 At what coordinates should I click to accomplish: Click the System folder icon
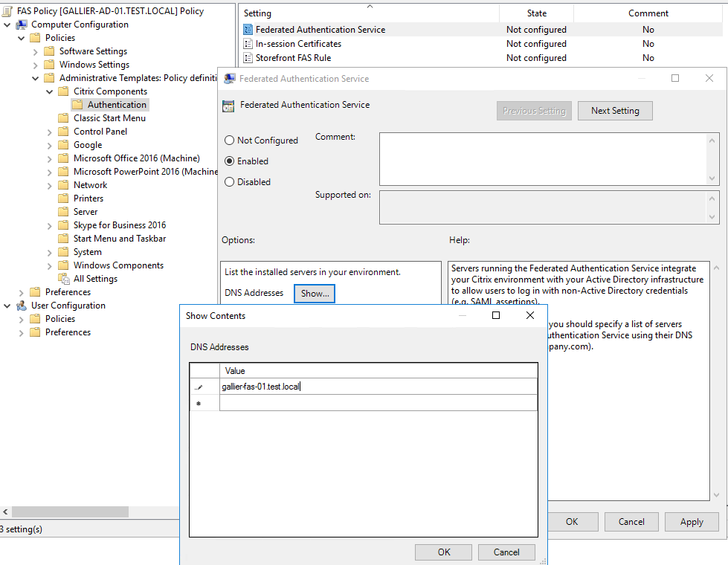click(64, 251)
